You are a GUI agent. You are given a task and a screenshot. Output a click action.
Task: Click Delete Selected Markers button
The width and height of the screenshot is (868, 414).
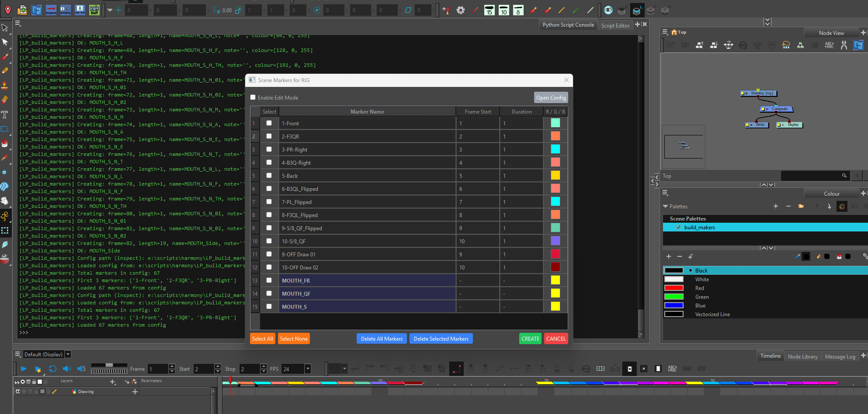(x=441, y=338)
